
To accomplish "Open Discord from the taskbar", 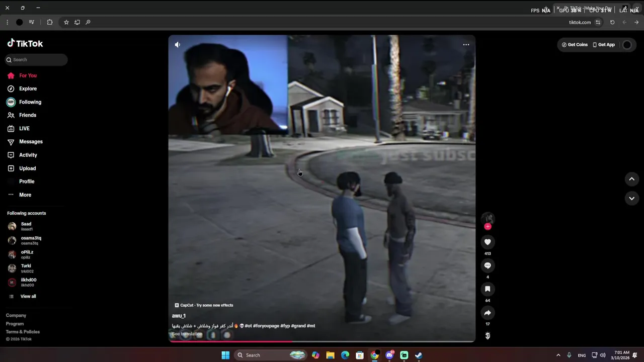I will tap(389, 355).
